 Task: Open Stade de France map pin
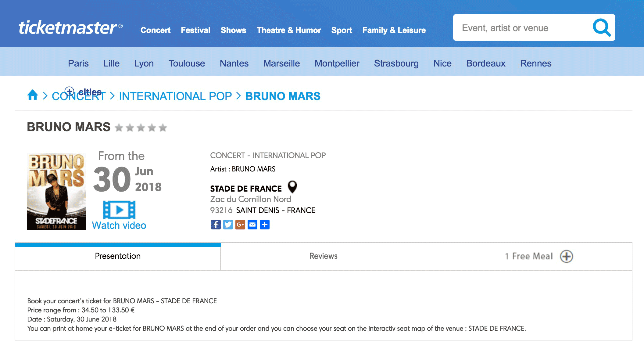pyautogui.click(x=292, y=187)
